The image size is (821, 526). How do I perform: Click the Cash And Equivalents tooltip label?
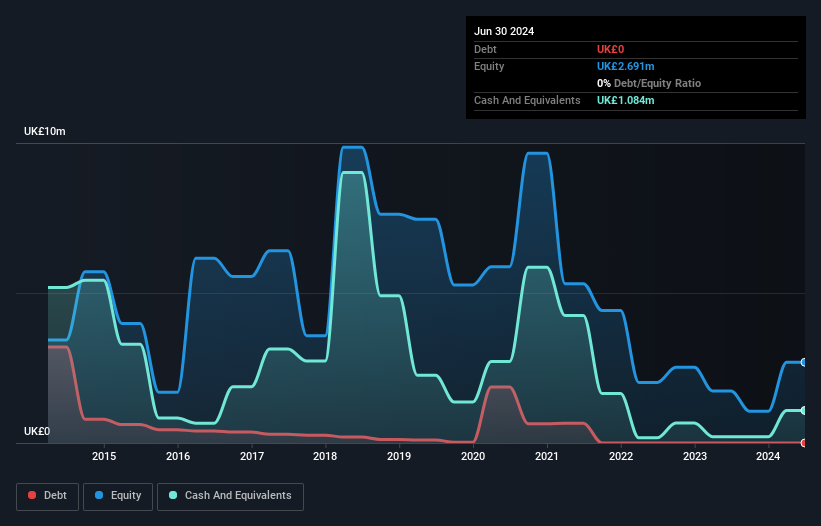point(527,100)
